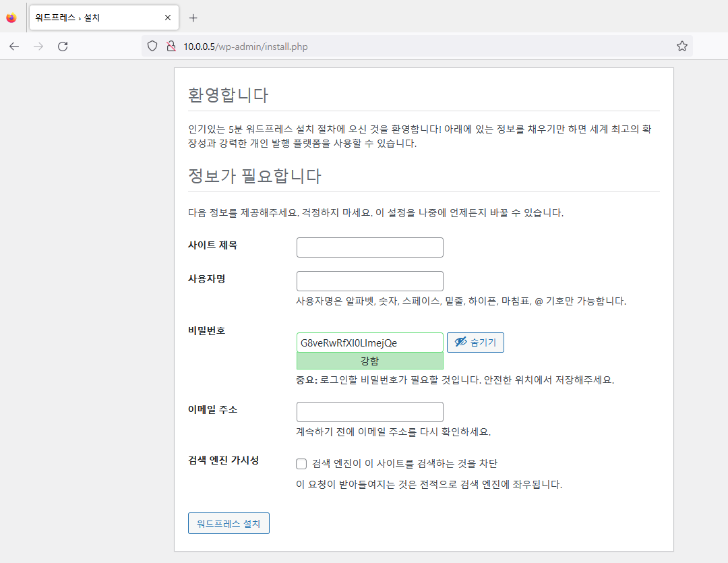This screenshot has height=563, width=728.
Task: Enable the search engine blocking checkbox
Action: click(x=301, y=464)
